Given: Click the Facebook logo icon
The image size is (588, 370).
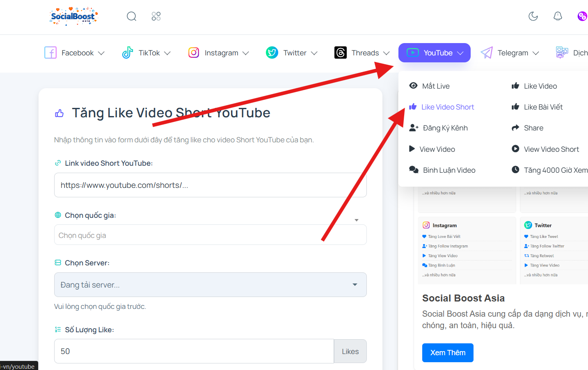Looking at the screenshot, I should pyautogui.click(x=50, y=53).
